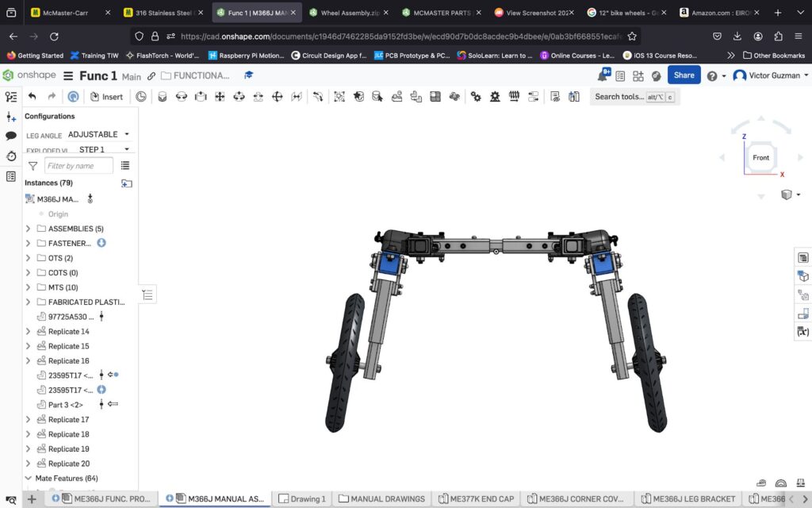Click the Undo arrow in the toolbar
This screenshot has height=508, width=812.
pyautogui.click(x=33, y=96)
